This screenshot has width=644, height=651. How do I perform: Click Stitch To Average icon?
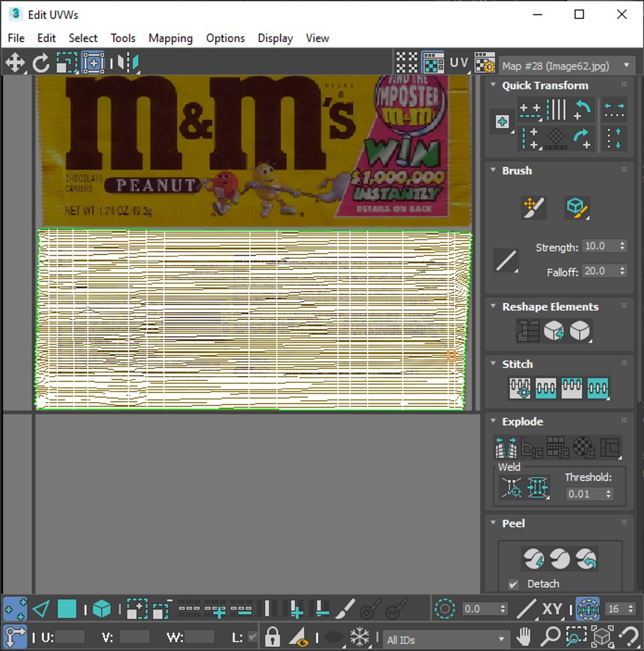pos(546,389)
